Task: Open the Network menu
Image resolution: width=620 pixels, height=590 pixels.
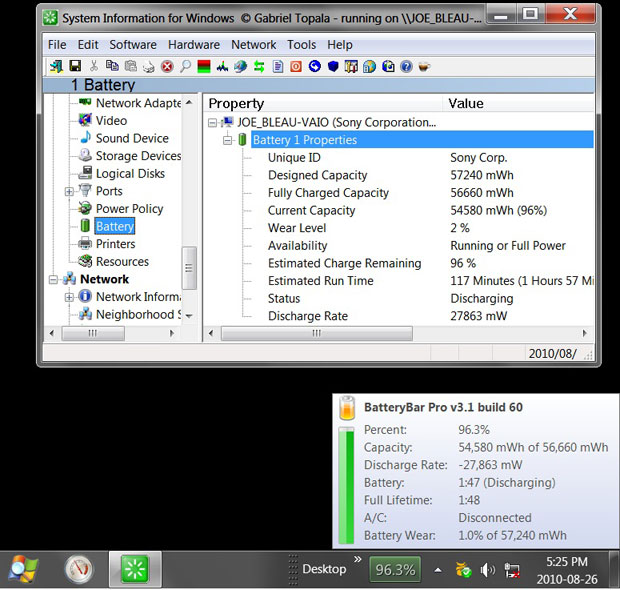Action: tap(253, 45)
